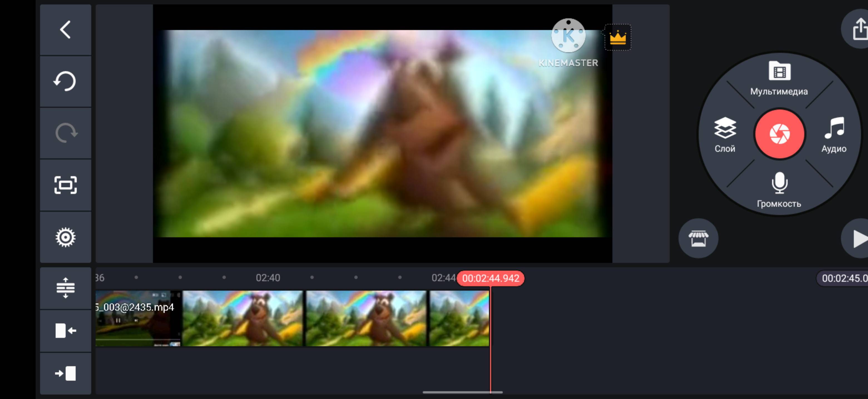Viewport: 868px width, 399px height.
Task: Open project settings gear
Action: (65, 237)
